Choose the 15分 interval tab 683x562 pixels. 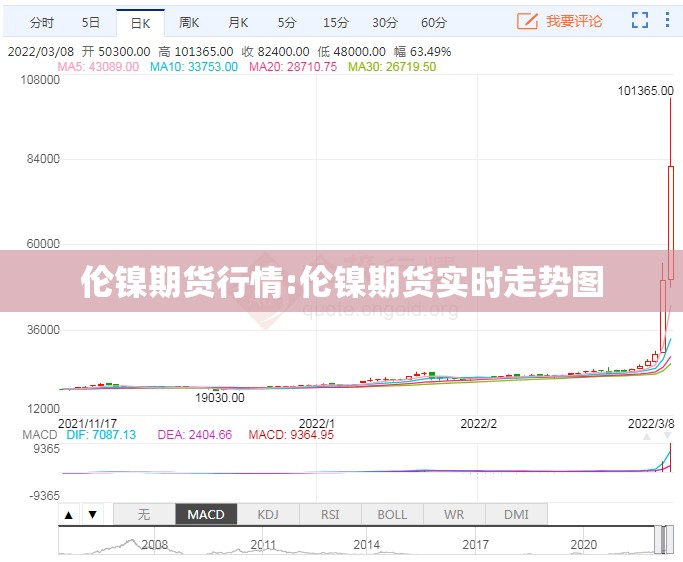point(336,22)
